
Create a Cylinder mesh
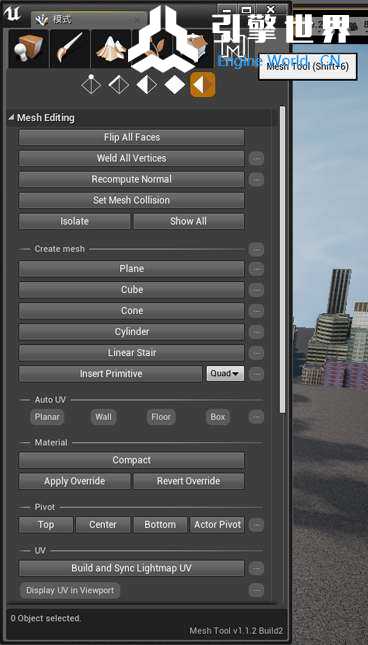click(132, 332)
